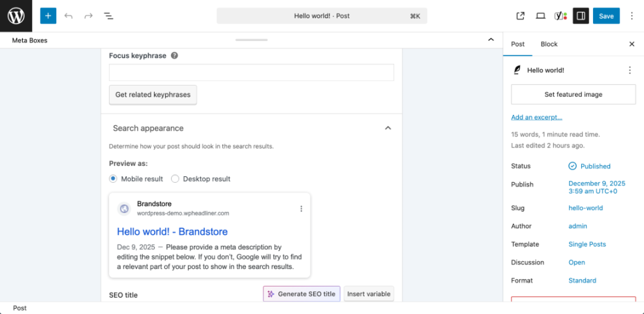Open the post Actions three-dot menu
The image size is (644, 314).
coord(630,71)
